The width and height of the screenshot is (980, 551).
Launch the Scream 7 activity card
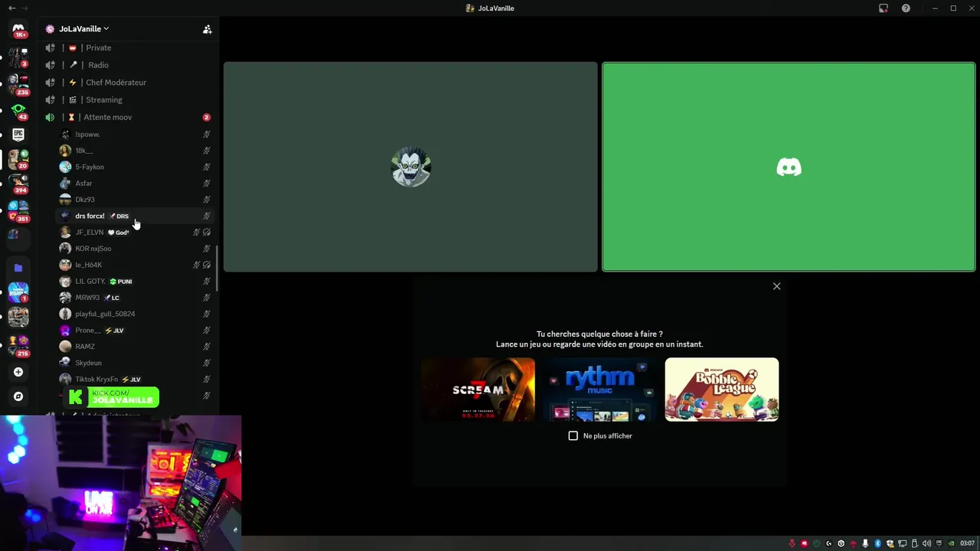point(478,390)
